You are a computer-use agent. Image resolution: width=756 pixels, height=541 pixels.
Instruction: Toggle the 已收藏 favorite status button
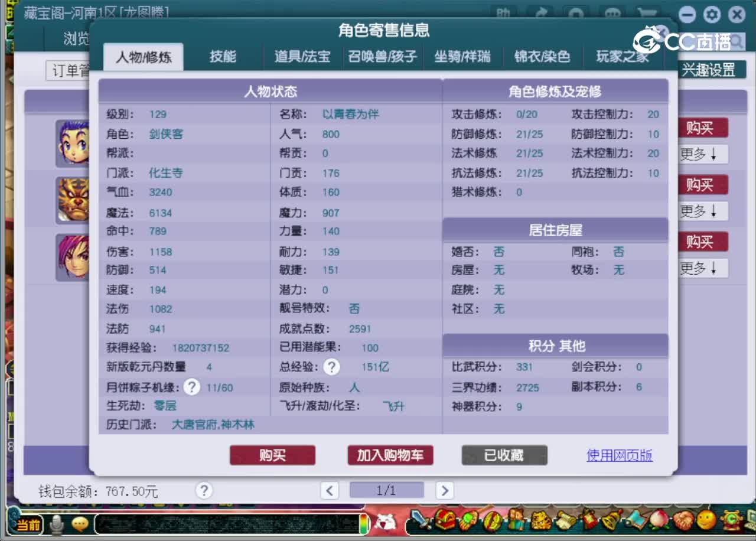tap(504, 455)
